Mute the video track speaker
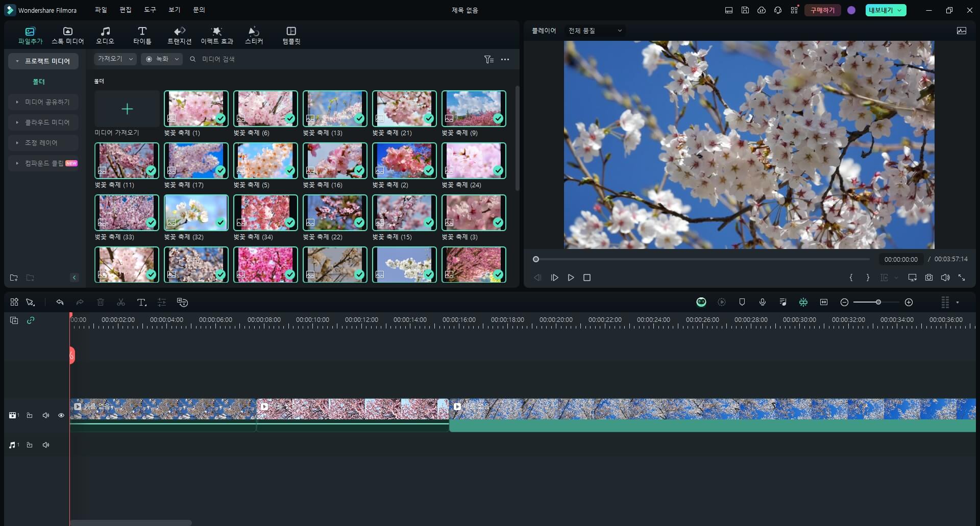The image size is (980, 526). click(x=46, y=415)
